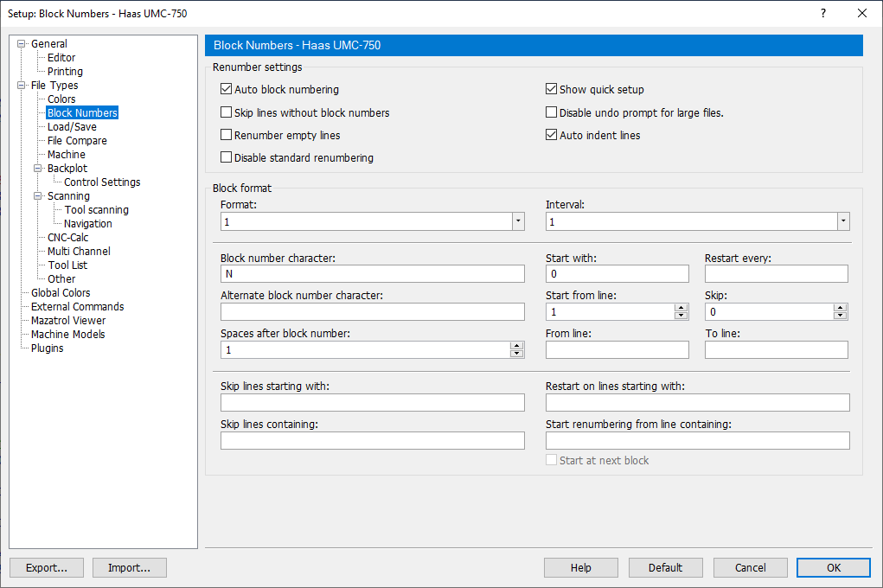Image resolution: width=883 pixels, height=588 pixels.
Task: Select the Mazatrol Viewer settings page
Action: tap(68, 320)
